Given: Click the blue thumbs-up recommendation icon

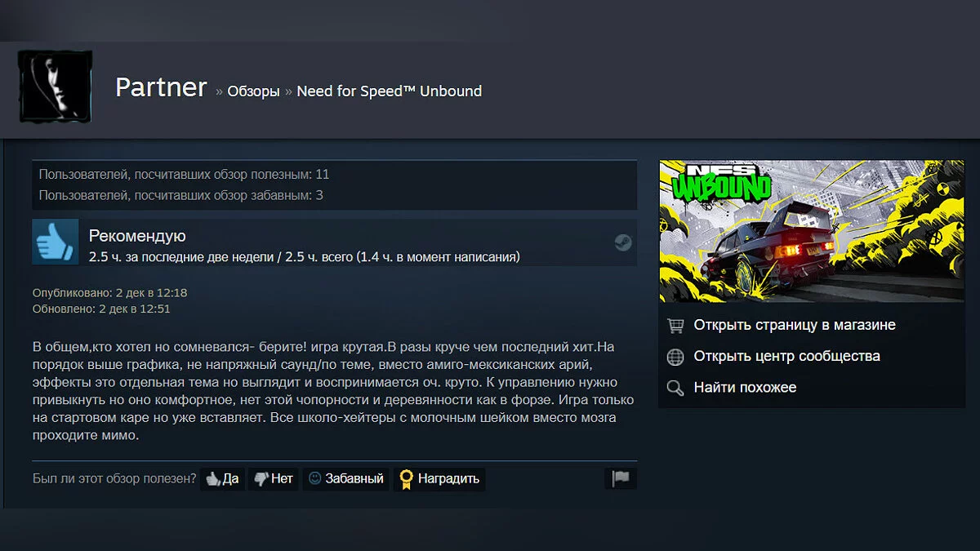Looking at the screenshot, I should (56, 242).
